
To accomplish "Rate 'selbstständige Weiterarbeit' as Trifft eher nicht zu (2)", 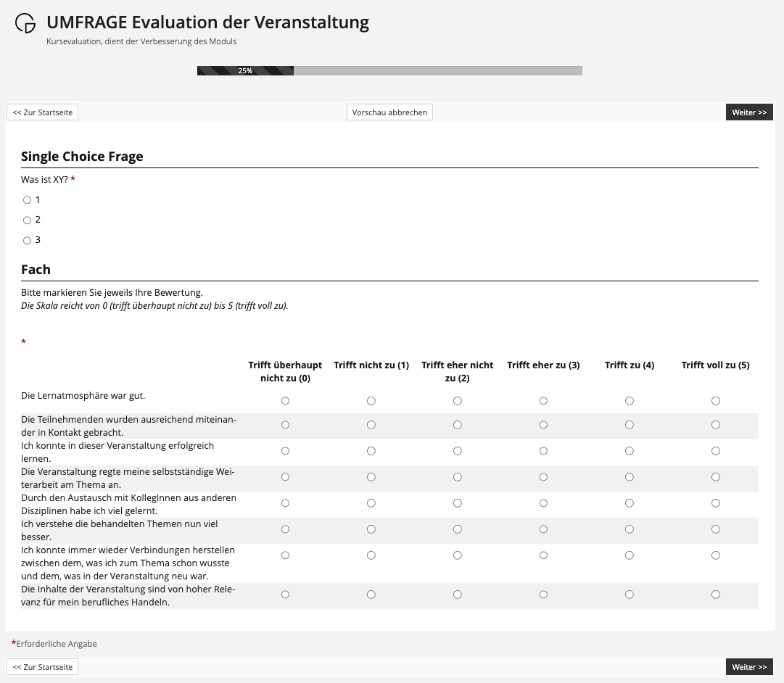I will [457, 477].
